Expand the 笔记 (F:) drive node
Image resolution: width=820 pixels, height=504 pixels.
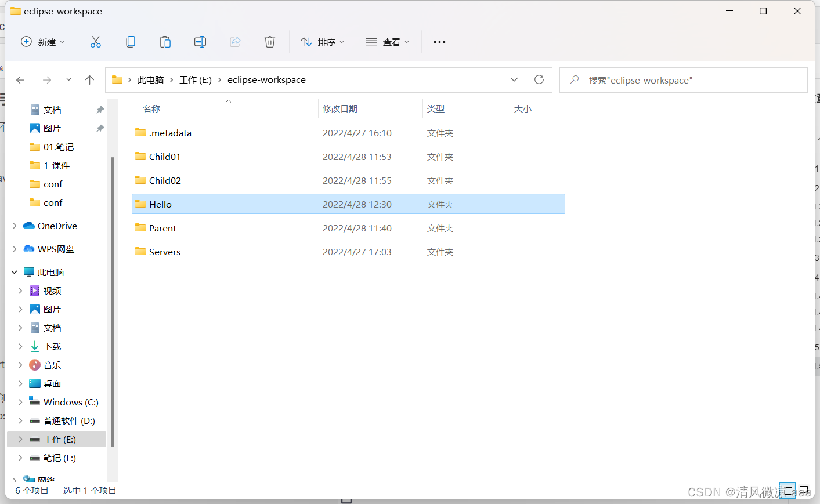pyautogui.click(x=20, y=458)
